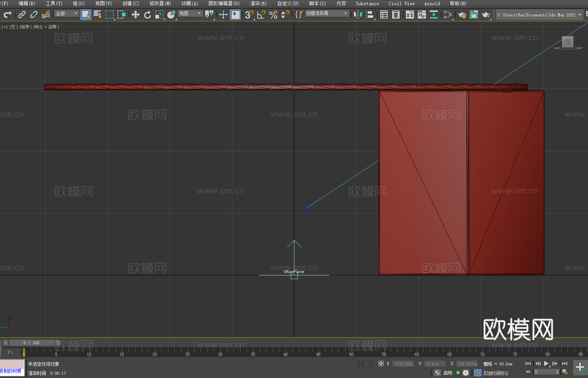
Task: Select the Link tool
Action: pos(22,14)
